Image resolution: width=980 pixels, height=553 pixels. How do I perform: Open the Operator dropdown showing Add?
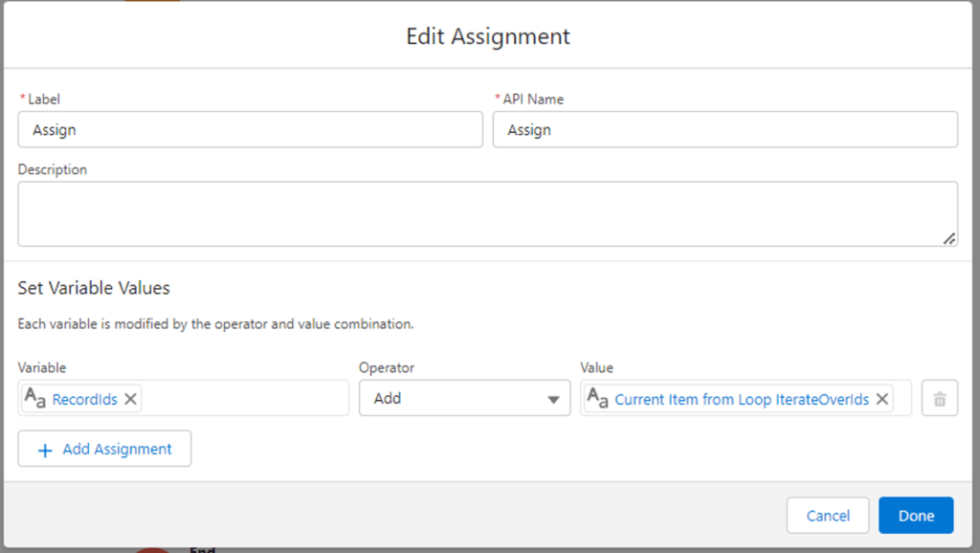464,398
